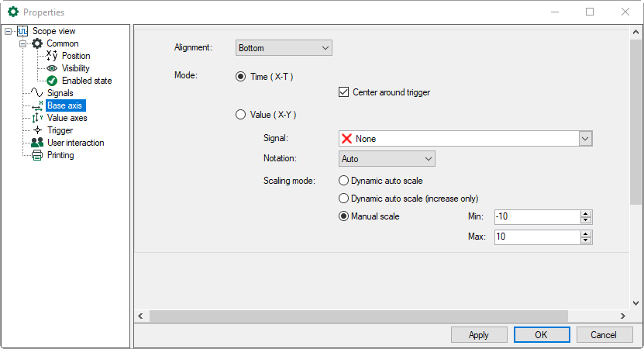This screenshot has height=349, width=644.
Task: Click the Printing printer icon
Action: (x=37, y=155)
